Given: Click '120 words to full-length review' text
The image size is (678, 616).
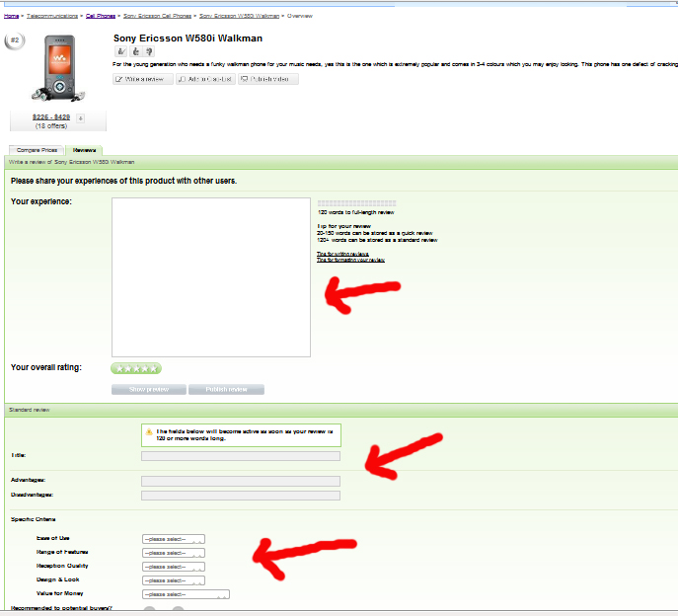Looking at the screenshot, I should point(356,212).
